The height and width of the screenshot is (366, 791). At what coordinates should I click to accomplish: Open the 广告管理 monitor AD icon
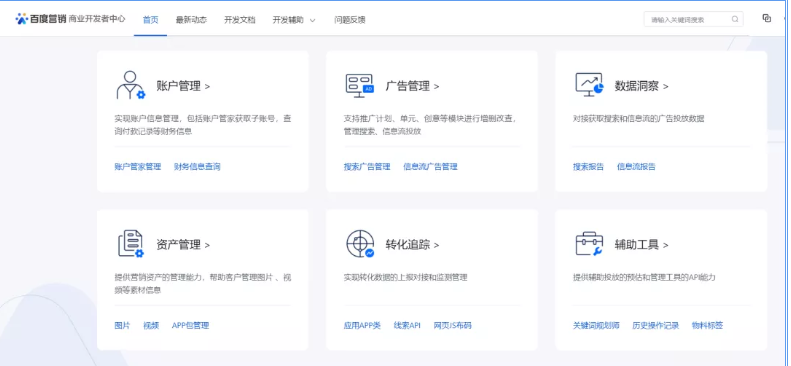(360, 85)
